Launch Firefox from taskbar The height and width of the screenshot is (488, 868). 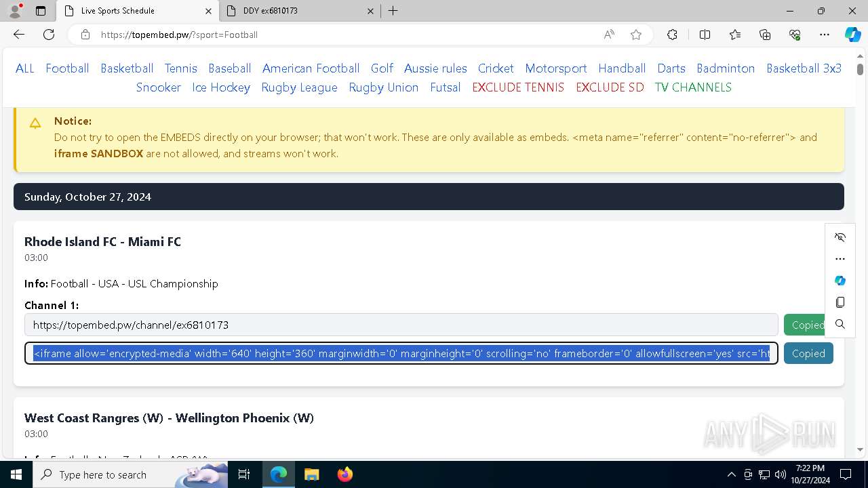pos(345,474)
